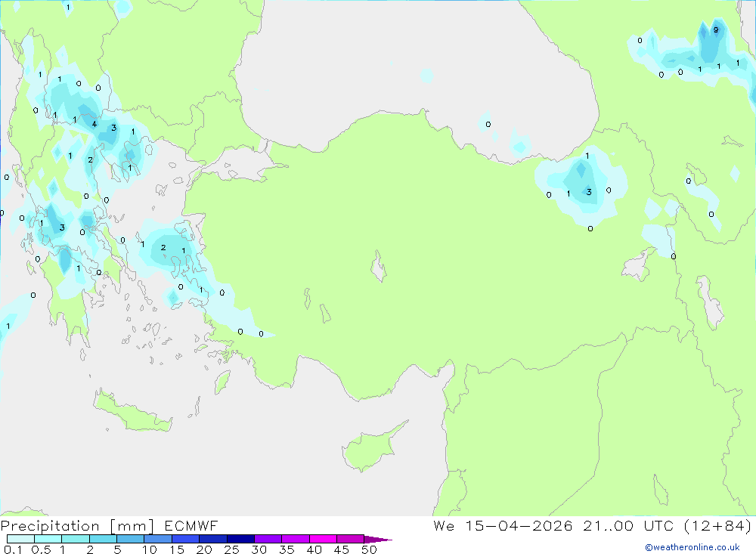Click the 'ECMWF' model label
This screenshot has height=554, width=756.
pos(191,525)
